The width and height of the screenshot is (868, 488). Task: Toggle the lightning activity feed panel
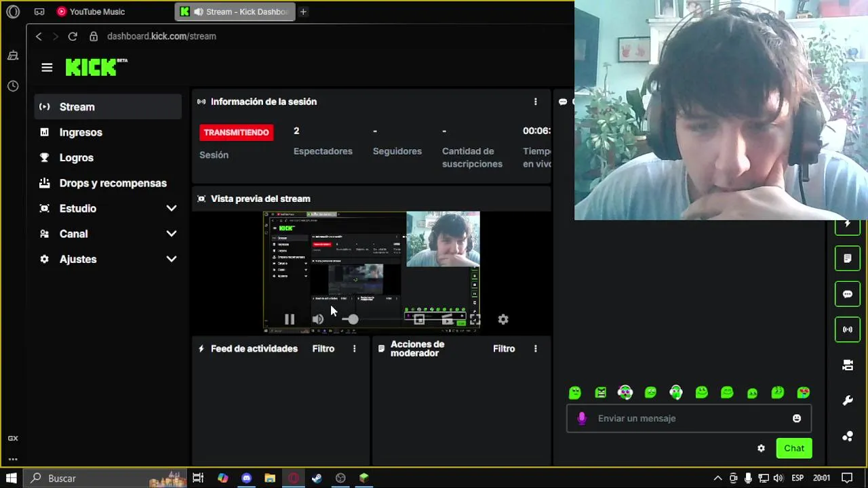(848, 224)
